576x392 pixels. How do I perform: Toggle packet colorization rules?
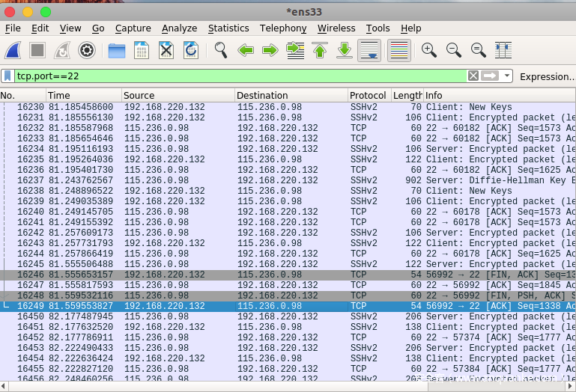tap(398, 51)
